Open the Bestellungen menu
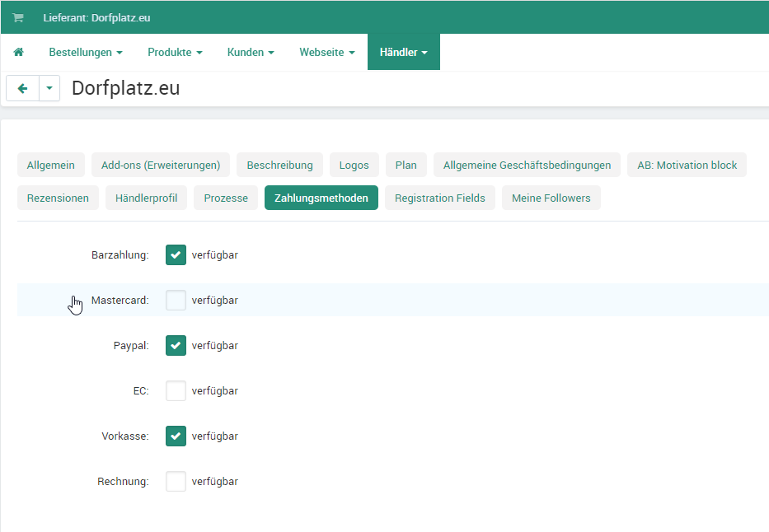 pyautogui.click(x=86, y=52)
